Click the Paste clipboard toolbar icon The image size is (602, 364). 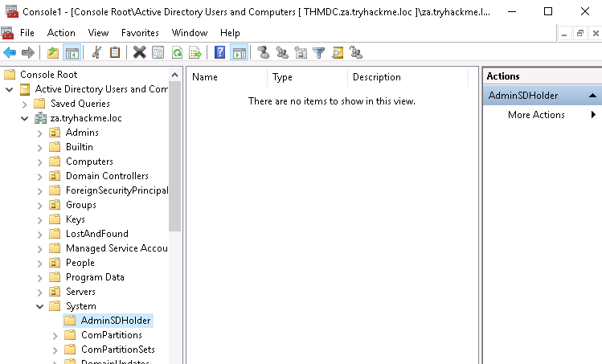click(x=115, y=52)
